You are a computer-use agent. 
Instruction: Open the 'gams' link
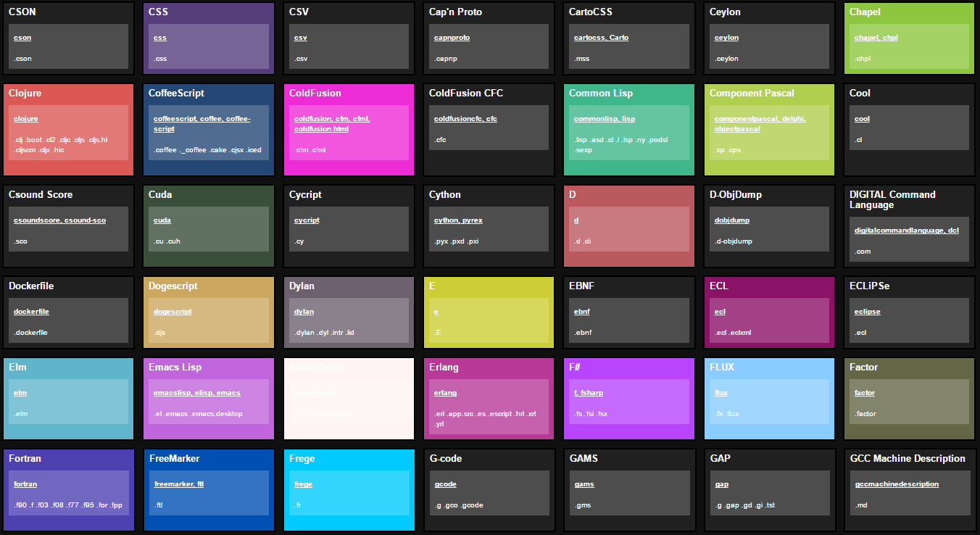coord(584,484)
